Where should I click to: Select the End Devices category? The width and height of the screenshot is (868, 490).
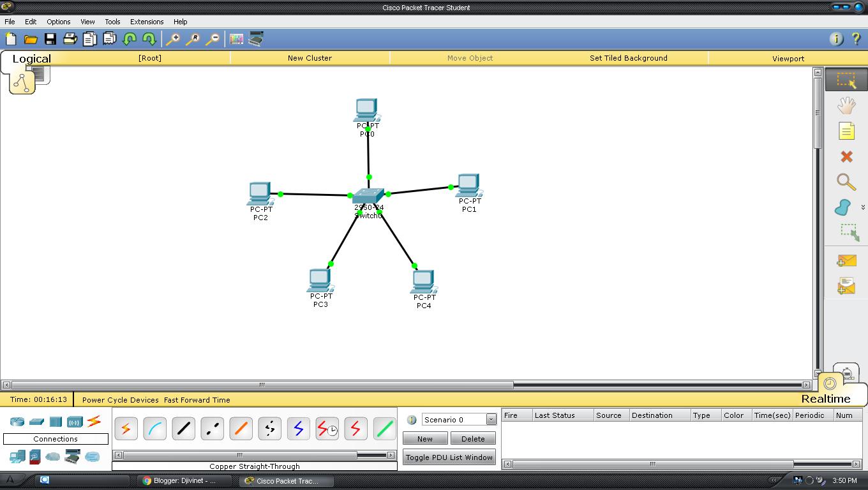coord(17,457)
